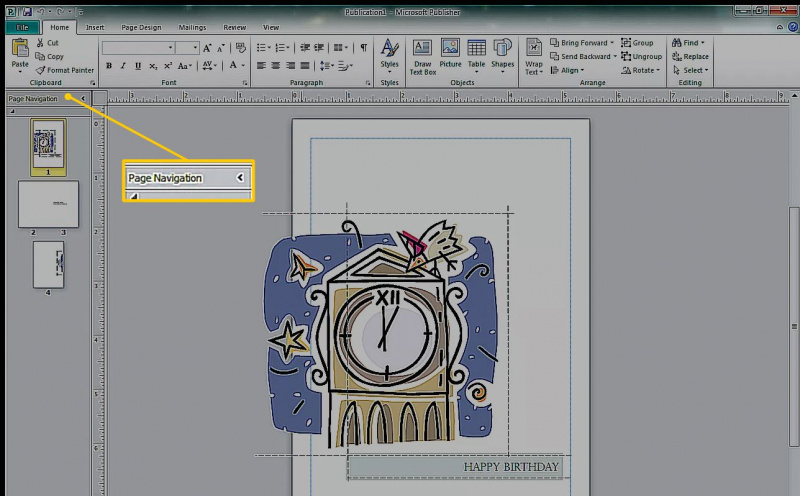
Task: Increase font size with the Grow Font icon
Action: 207,48
